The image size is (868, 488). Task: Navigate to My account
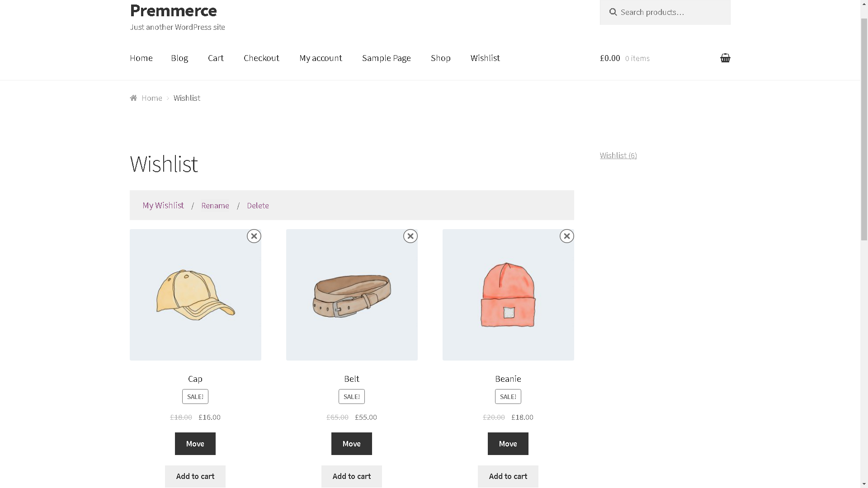click(x=321, y=58)
